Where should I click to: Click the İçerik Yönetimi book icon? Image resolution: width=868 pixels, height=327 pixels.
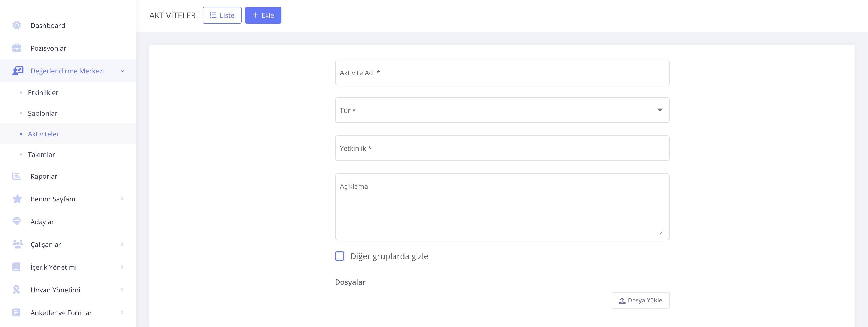(16, 267)
